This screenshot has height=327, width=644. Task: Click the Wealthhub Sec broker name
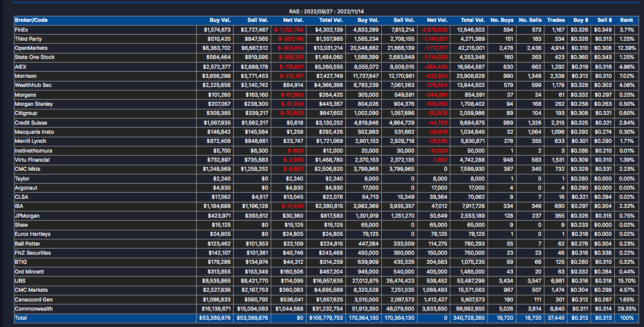pyautogui.click(x=33, y=85)
